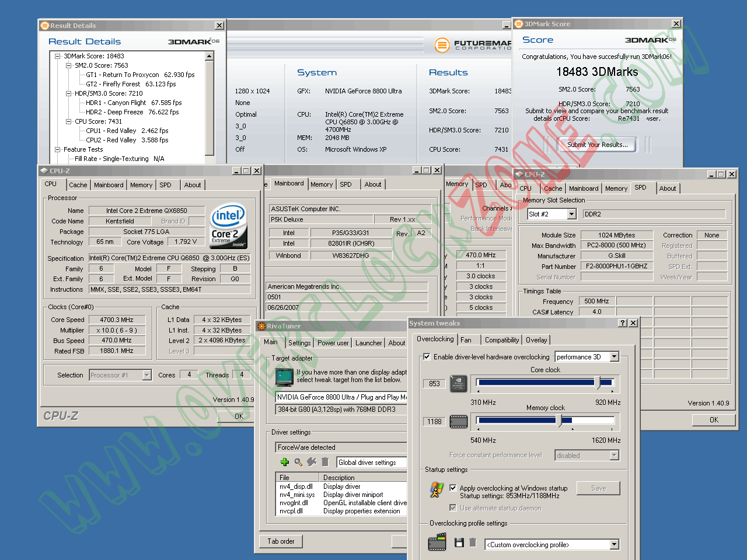Select nv4_disp.dll row in driver file list
The width and height of the screenshot is (747, 560).
pos(342,487)
